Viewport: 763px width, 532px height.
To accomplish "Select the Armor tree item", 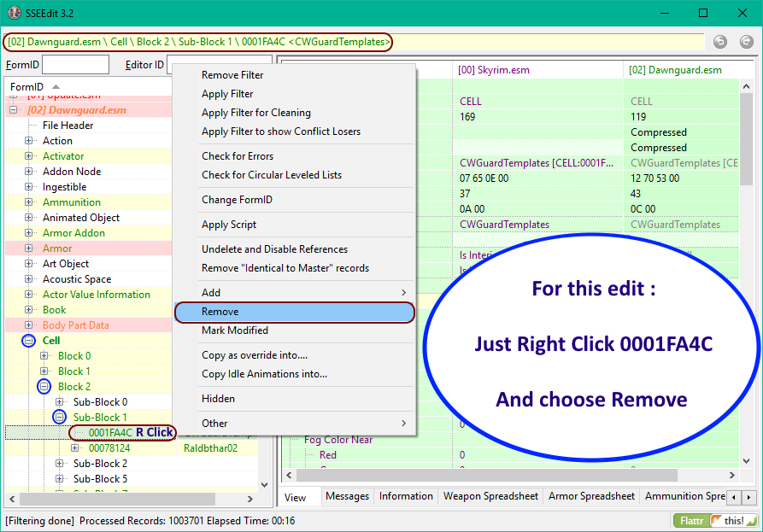I will 57,248.
